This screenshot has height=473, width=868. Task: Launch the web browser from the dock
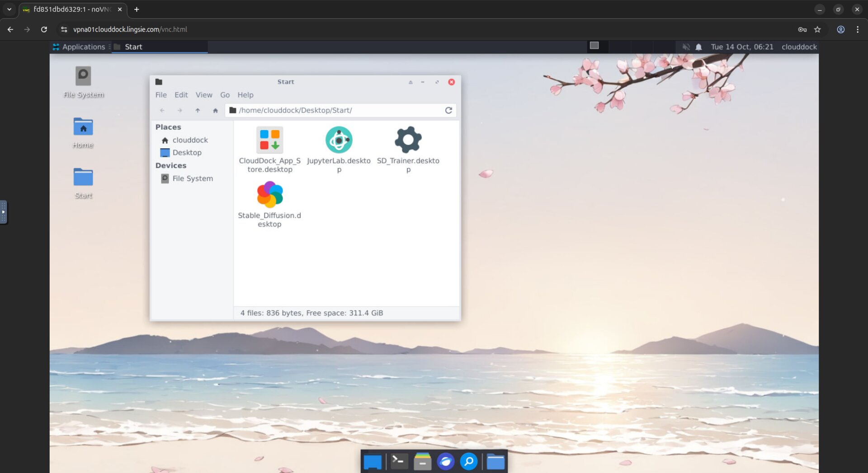[446, 461]
